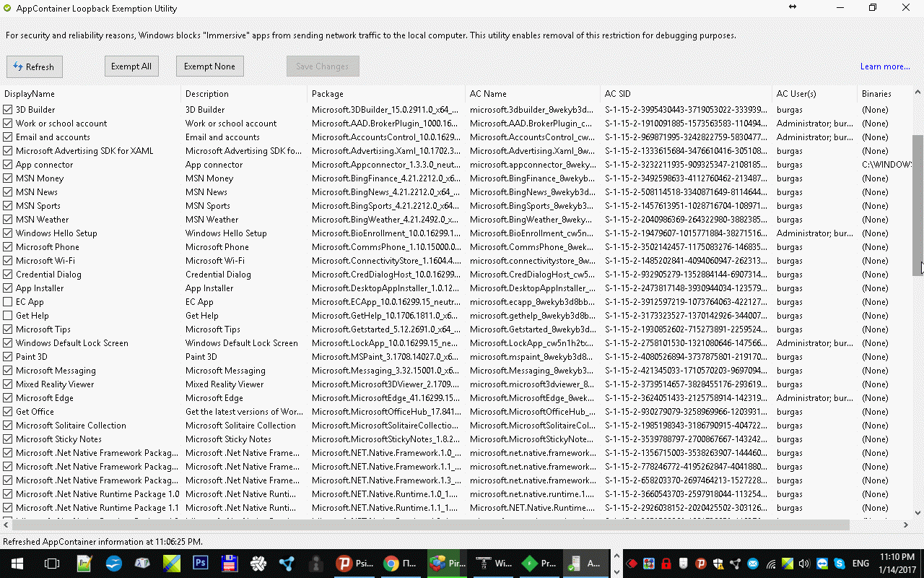Switch to Chrome on the taskbar
This screenshot has width=924, height=578.
click(401, 564)
